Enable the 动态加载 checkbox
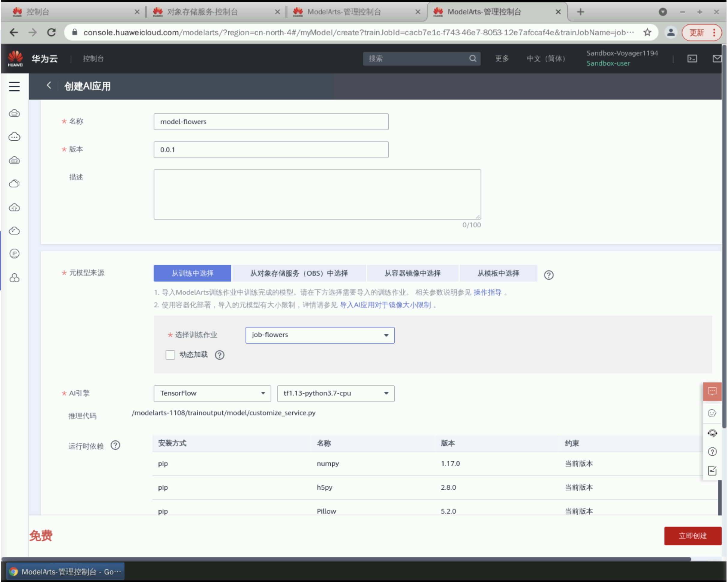 click(x=170, y=355)
